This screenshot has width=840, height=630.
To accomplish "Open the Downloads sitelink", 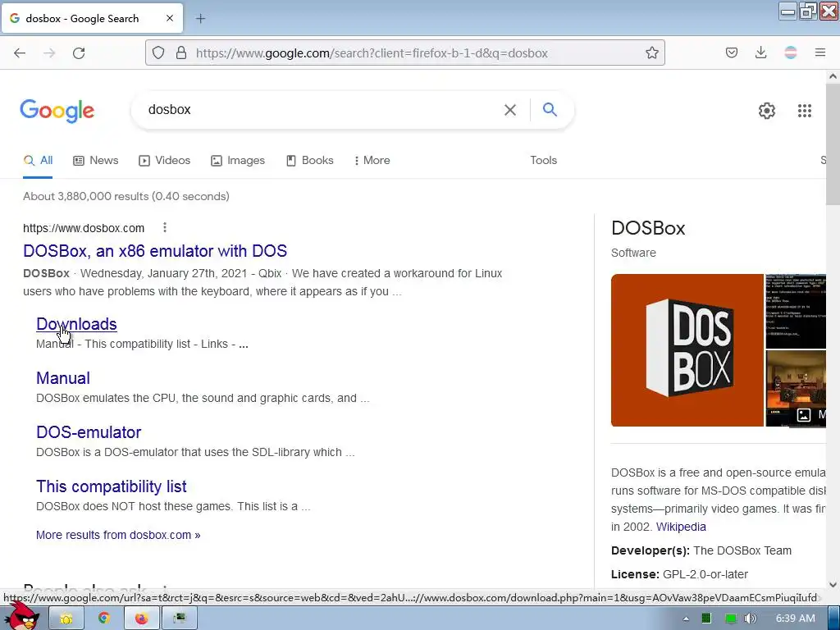I will pos(76,323).
